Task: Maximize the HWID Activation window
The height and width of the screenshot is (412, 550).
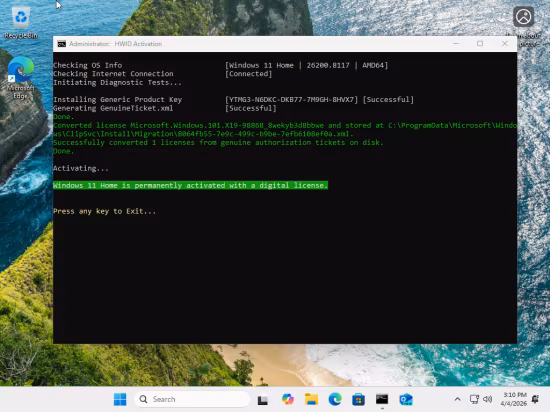Action: [x=480, y=44]
